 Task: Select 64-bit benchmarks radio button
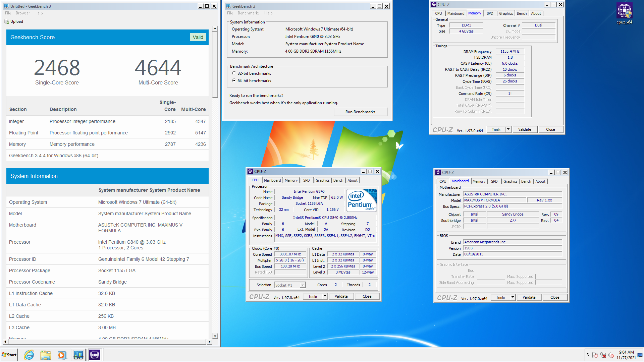(234, 80)
